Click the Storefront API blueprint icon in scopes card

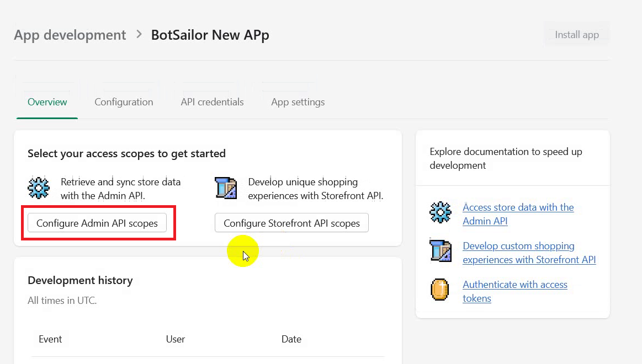[x=226, y=188]
